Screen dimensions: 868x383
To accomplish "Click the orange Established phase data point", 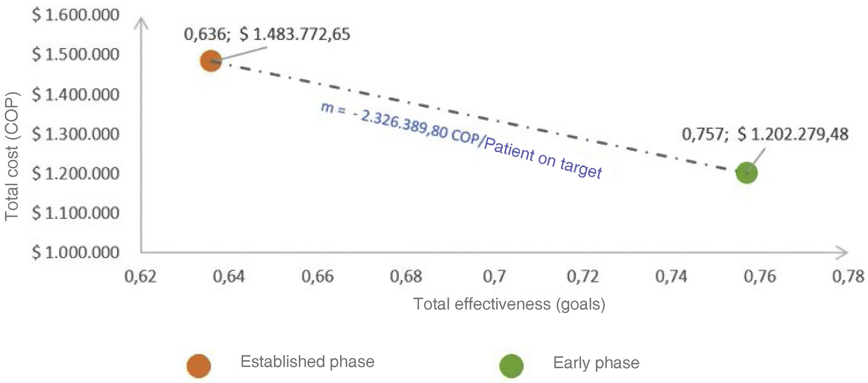I will point(211,61).
